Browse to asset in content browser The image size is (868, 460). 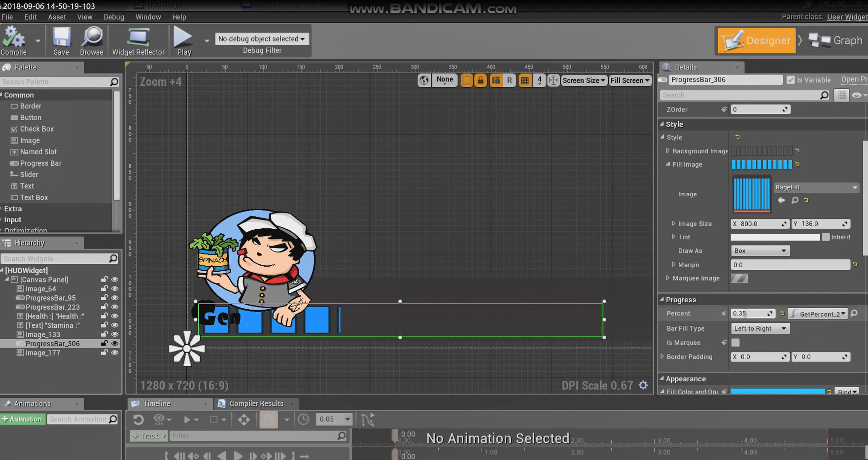pos(92,41)
